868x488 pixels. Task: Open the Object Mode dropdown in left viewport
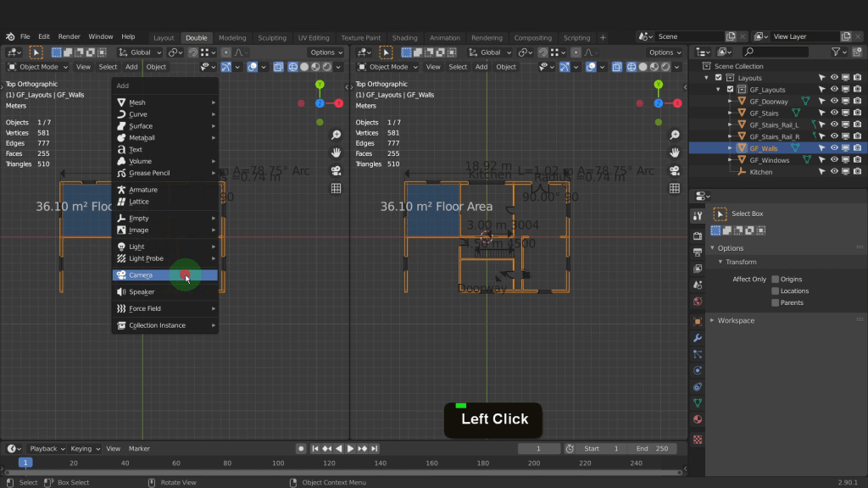(x=39, y=67)
